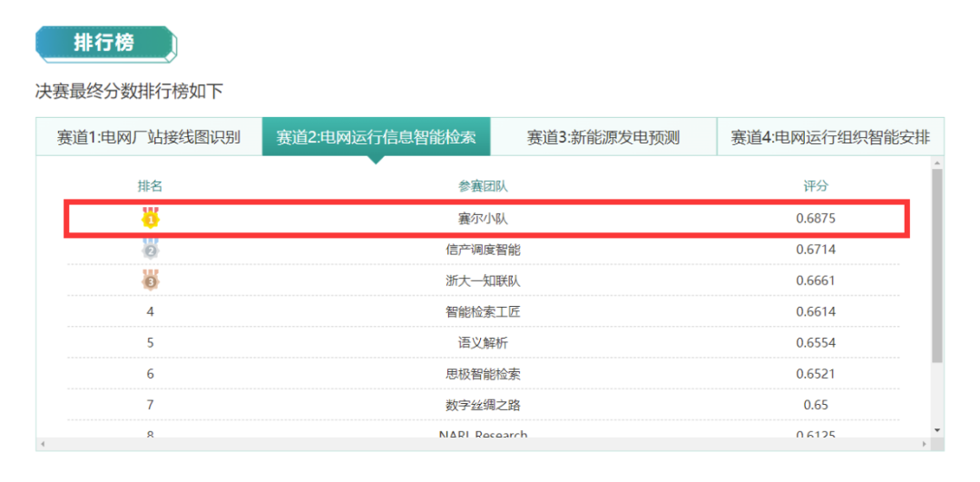Click the vertical scrollbar down arrow

[936, 430]
